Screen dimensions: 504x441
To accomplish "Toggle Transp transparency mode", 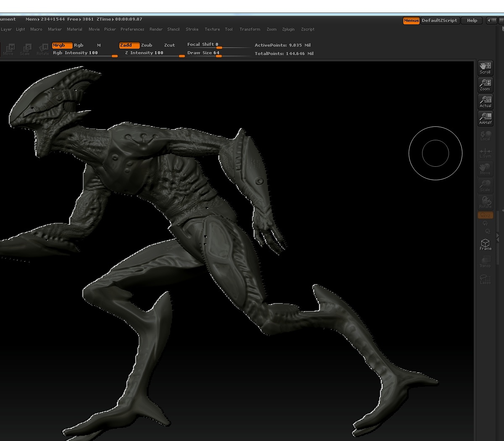I will pyautogui.click(x=485, y=262).
